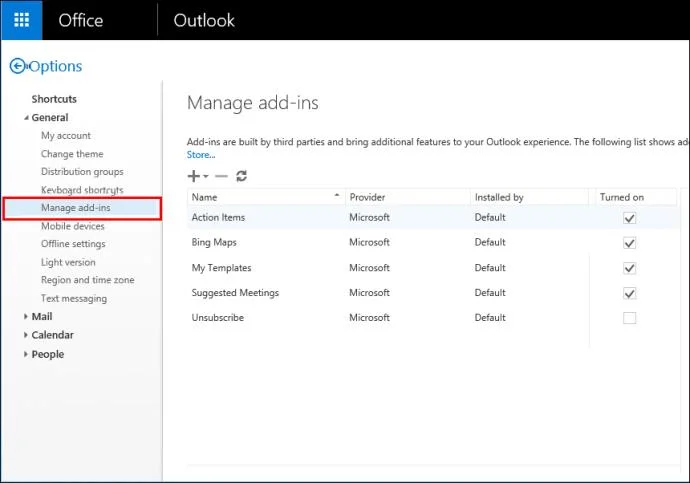Click the Options heading link
Viewport: 690px width, 483px height.
click(55, 66)
